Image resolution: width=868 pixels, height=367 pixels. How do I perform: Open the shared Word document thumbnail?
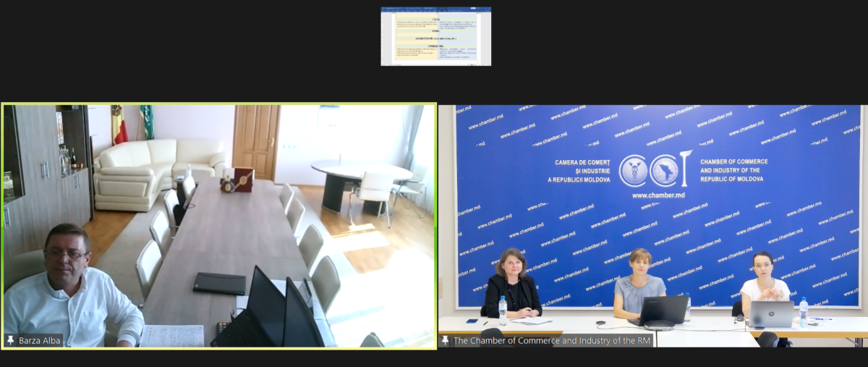[x=435, y=36]
